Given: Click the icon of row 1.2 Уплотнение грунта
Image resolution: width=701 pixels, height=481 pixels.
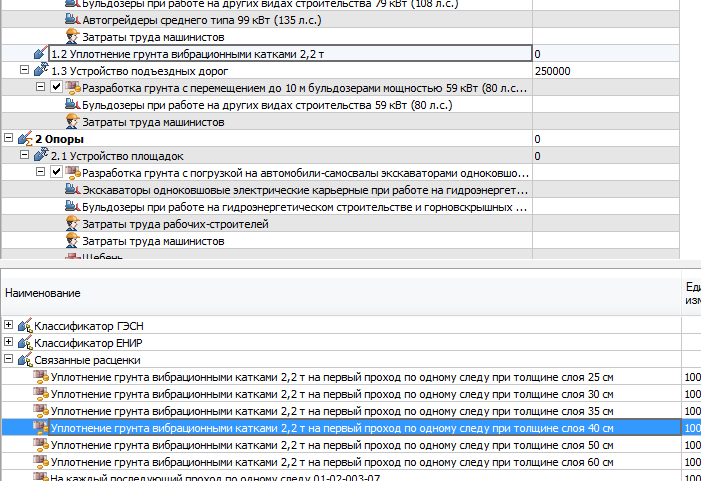Looking at the screenshot, I should pos(41,53).
